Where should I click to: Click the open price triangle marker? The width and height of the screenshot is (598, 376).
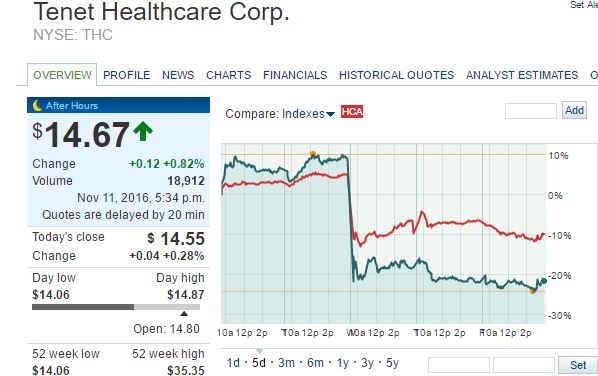click(184, 313)
